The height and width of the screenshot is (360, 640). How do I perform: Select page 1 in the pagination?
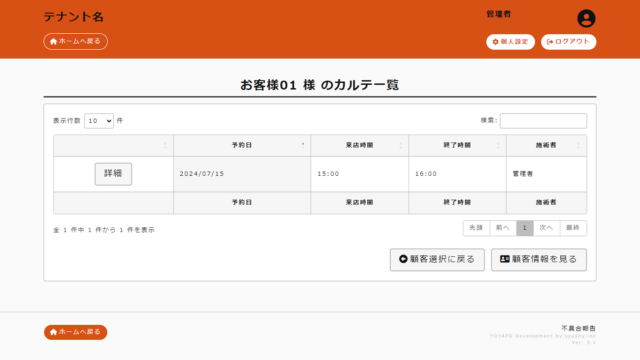525,228
